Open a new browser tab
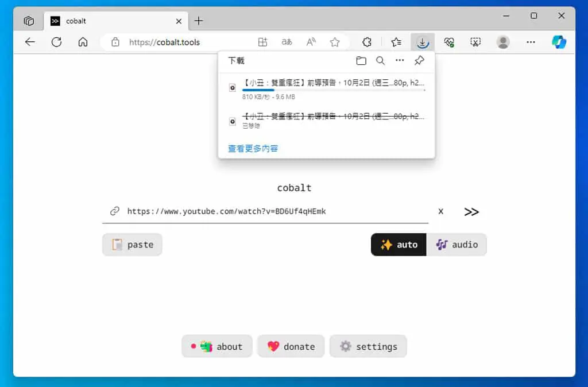The height and width of the screenshot is (387, 588). (199, 21)
